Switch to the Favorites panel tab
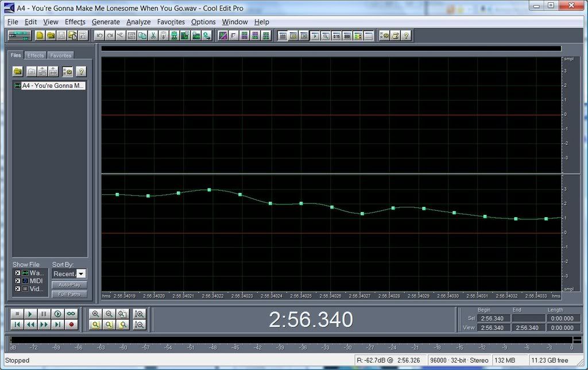The height and width of the screenshot is (370, 588). (60, 56)
